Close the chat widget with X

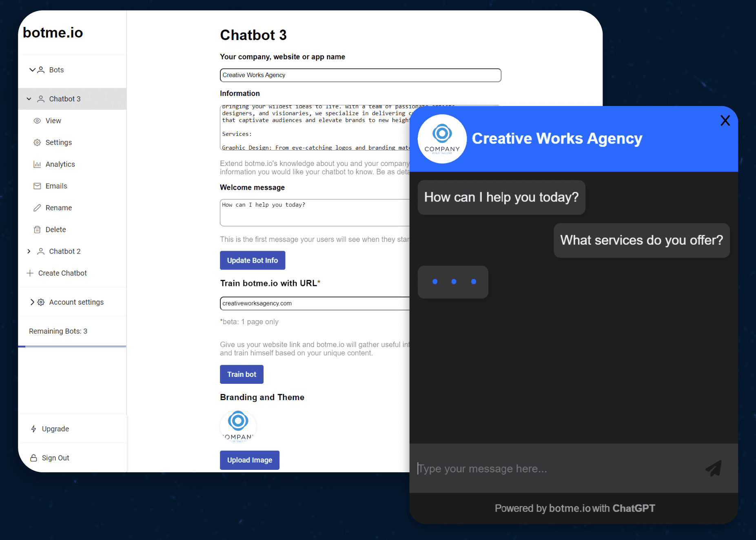point(725,120)
